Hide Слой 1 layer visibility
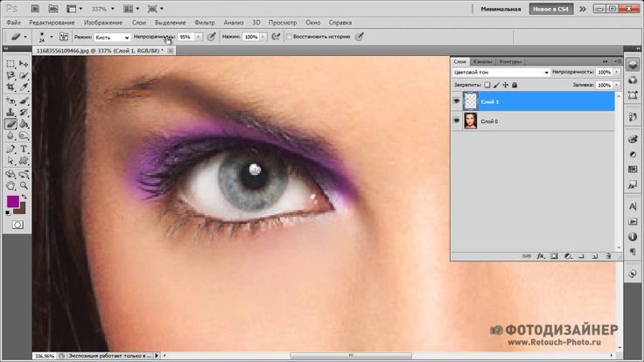The image size is (644, 362). tap(456, 101)
